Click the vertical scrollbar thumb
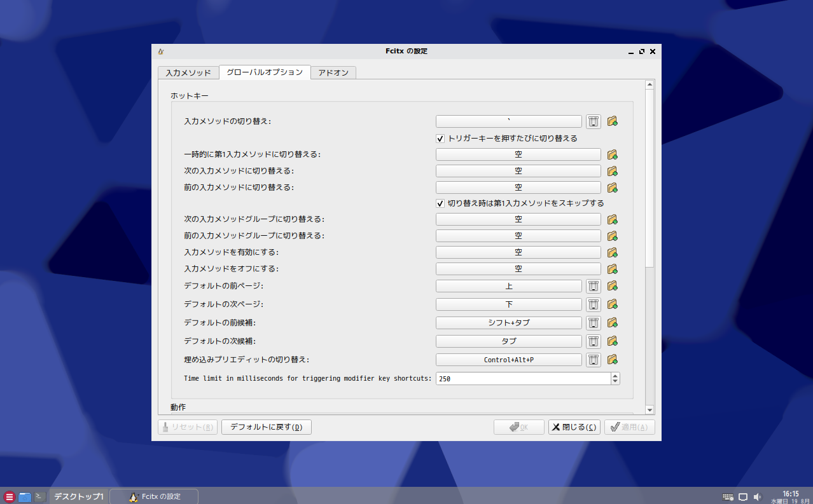Image resolution: width=813 pixels, height=504 pixels. tap(650, 178)
